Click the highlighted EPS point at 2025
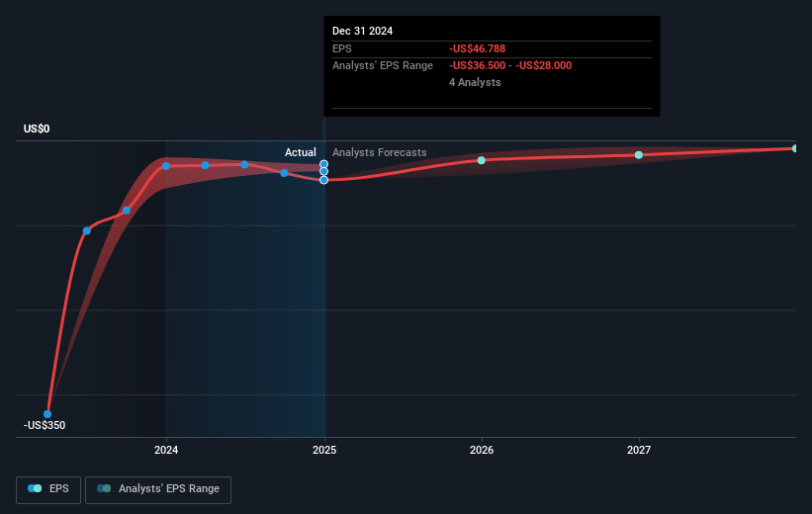This screenshot has width=812, height=514. click(x=323, y=180)
